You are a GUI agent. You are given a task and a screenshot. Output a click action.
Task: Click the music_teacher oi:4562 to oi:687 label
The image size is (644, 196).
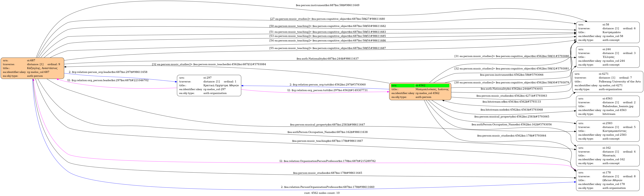tap(209, 64)
